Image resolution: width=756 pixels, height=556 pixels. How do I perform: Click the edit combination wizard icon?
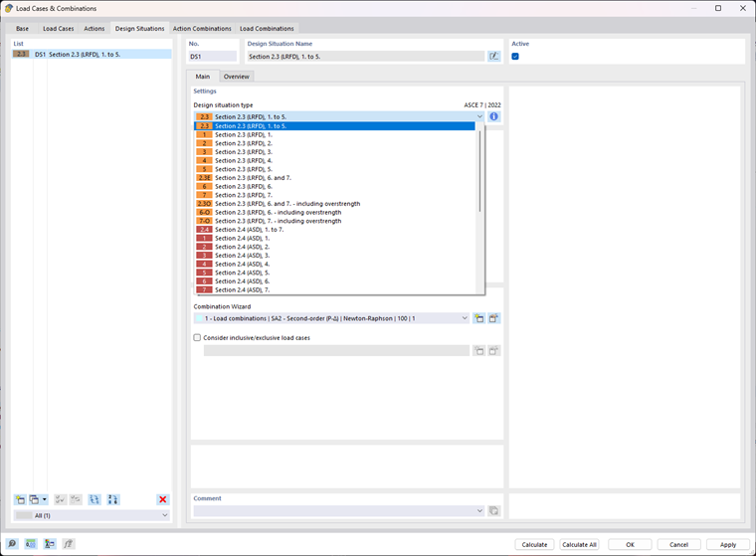coord(493,318)
